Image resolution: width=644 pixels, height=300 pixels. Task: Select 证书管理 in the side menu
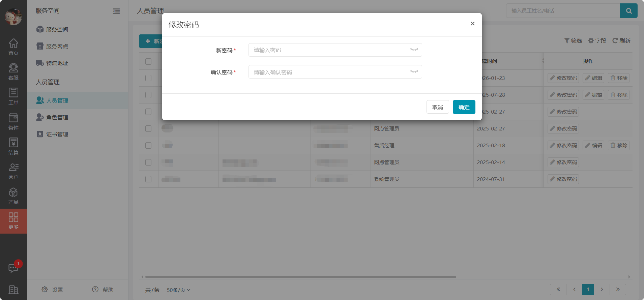pos(57,134)
